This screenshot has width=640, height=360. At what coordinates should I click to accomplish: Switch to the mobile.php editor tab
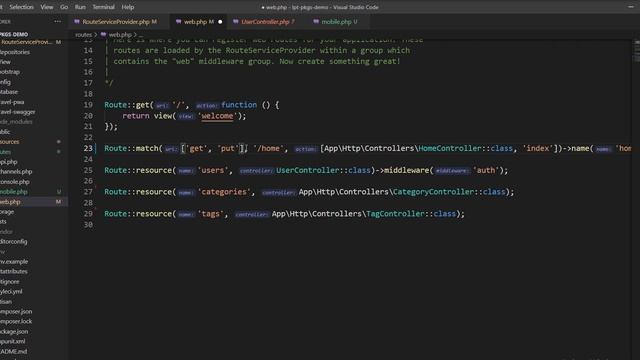[339, 22]
